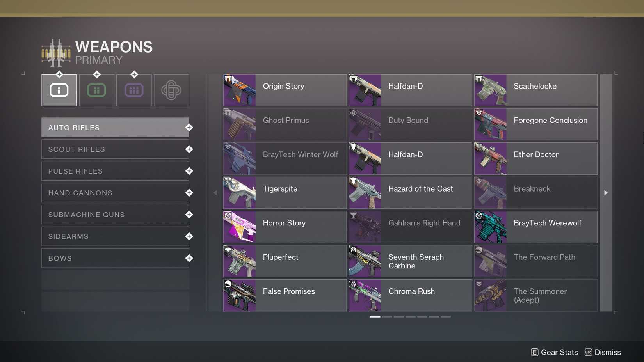Select the green Special ammo weapons icon

coord(96,90)
